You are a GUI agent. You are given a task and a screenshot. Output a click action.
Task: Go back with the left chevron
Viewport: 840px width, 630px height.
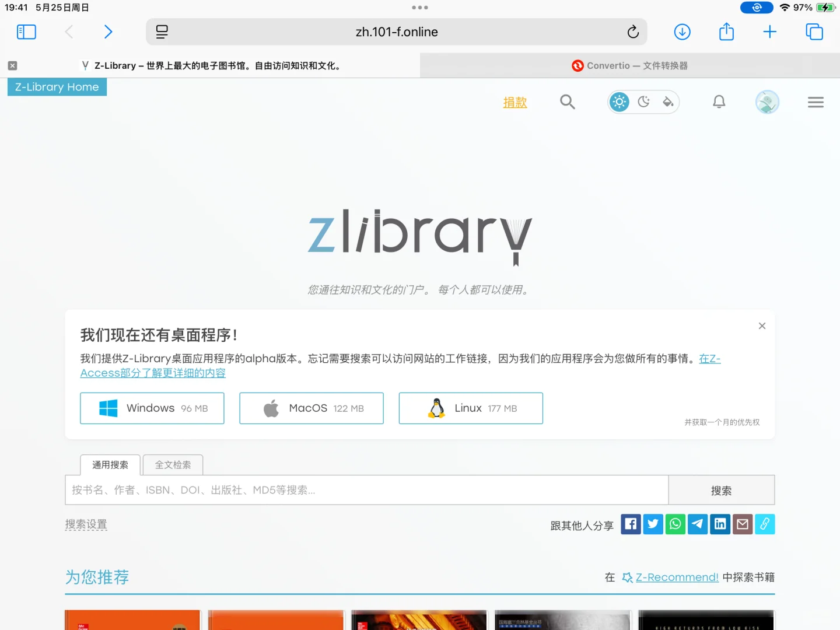tap(69, 32)
